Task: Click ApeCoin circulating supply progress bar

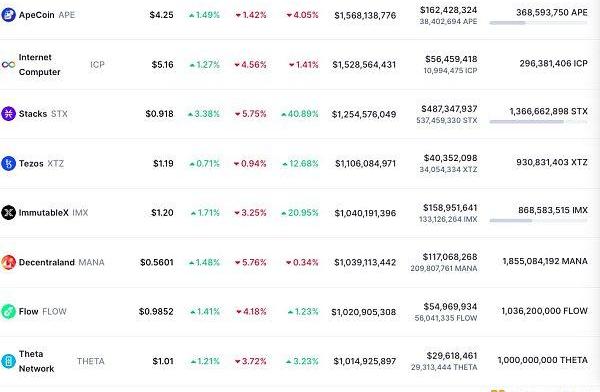Action: [538, 23]
